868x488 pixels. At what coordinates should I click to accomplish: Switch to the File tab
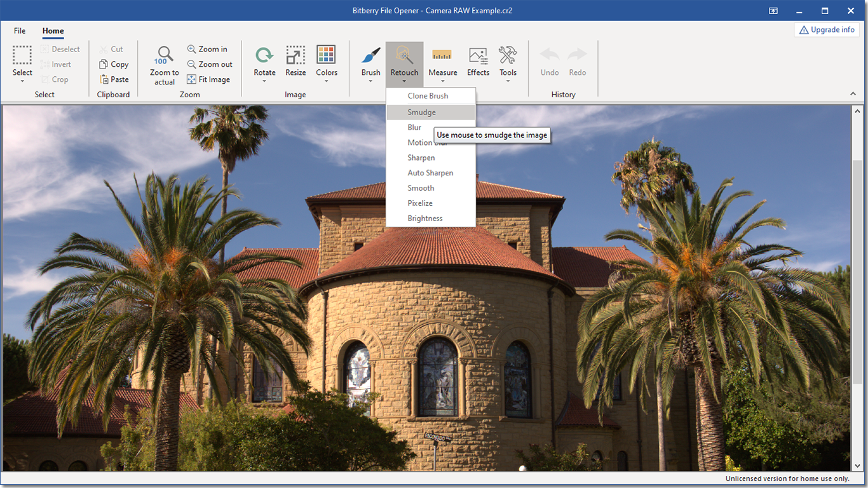19,30
